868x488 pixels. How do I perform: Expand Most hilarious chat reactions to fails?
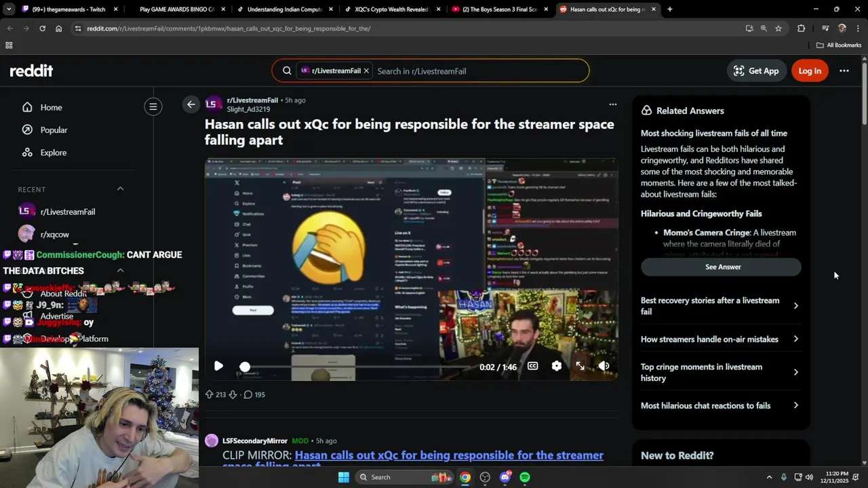tap(720, 405)
